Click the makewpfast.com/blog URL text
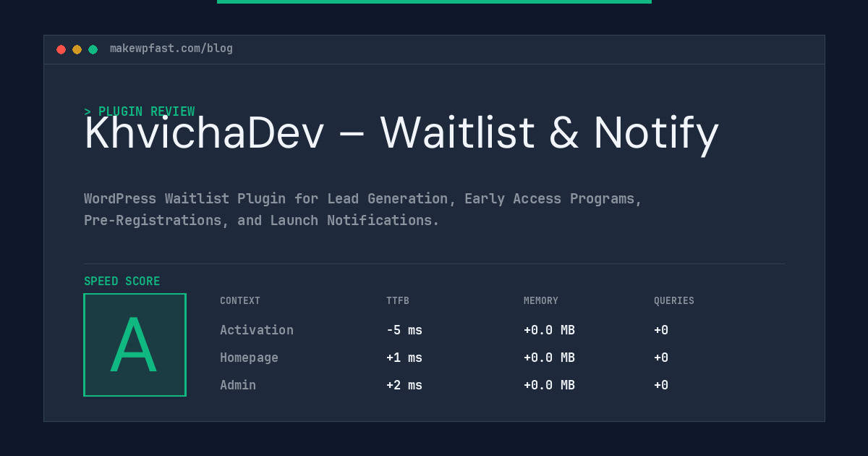The height and width of the screenshot is (456, 868). click(171, 48)
